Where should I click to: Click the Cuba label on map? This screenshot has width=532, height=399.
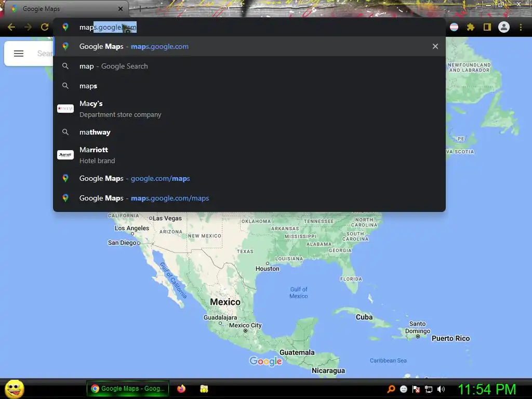point(364,317)
